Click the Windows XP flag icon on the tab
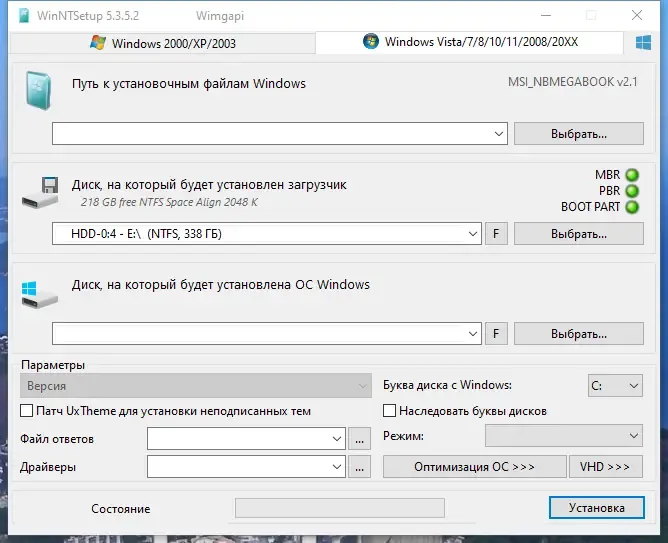668x543 pixels. click(98, 43)
